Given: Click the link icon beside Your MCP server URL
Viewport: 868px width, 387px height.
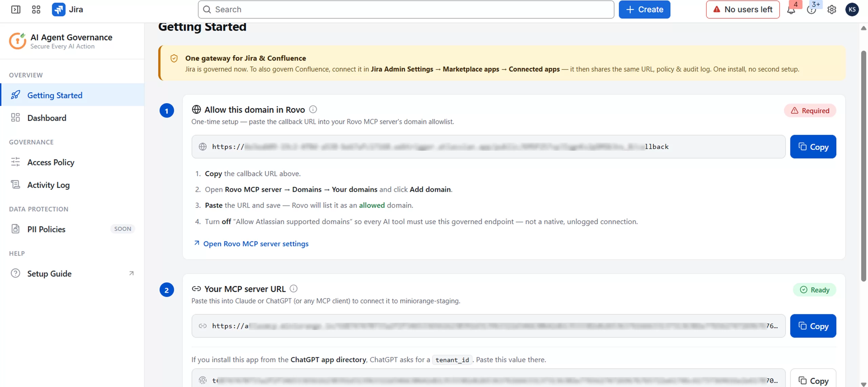Looking at the screenshot, I should click(x=196, y=289).
